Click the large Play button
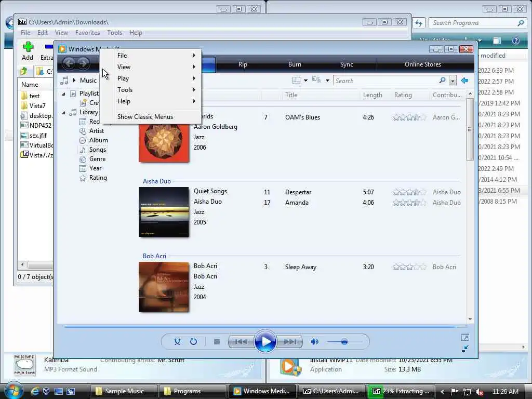 265,341
